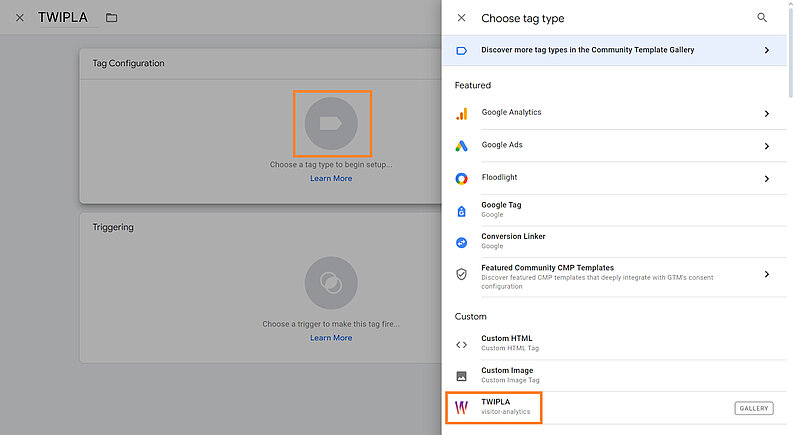The width and height of the screenshot is (795, 435).
Task: Click the Conversion Linker icon
Action: pos(461,242)
